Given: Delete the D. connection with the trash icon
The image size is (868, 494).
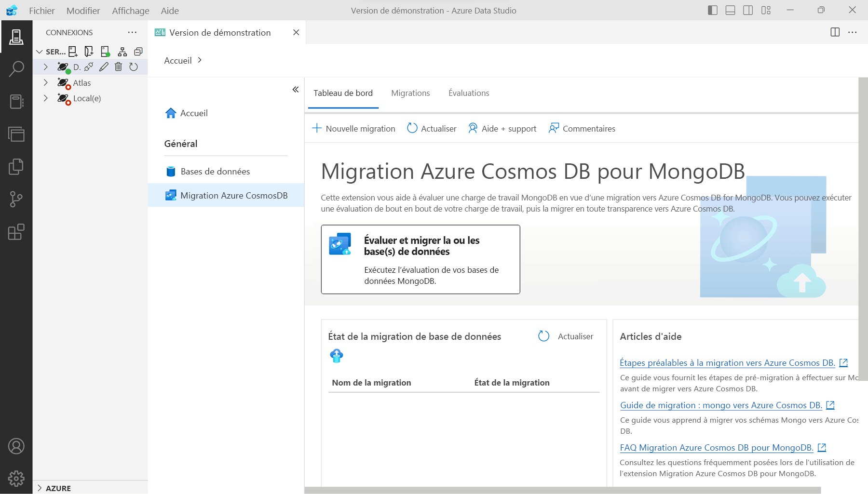Looking at the screenshot, I should pyautogui.click(x=119, y=67).
